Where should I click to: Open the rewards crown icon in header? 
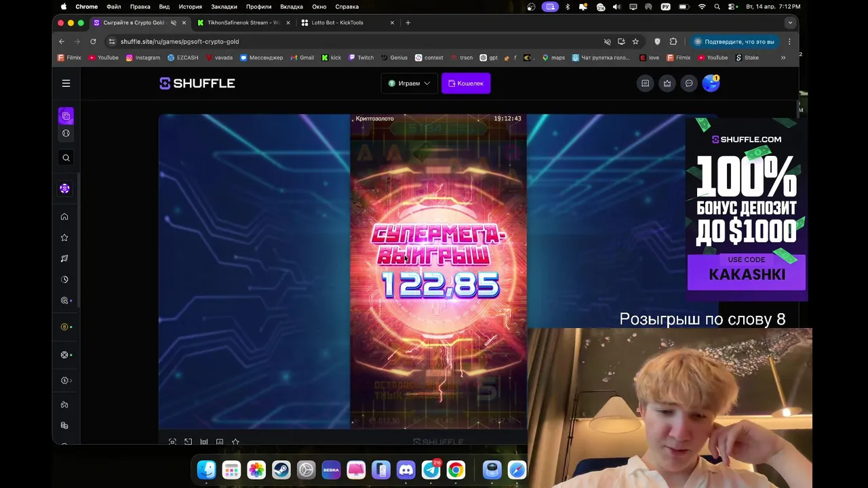coord(667,83)
